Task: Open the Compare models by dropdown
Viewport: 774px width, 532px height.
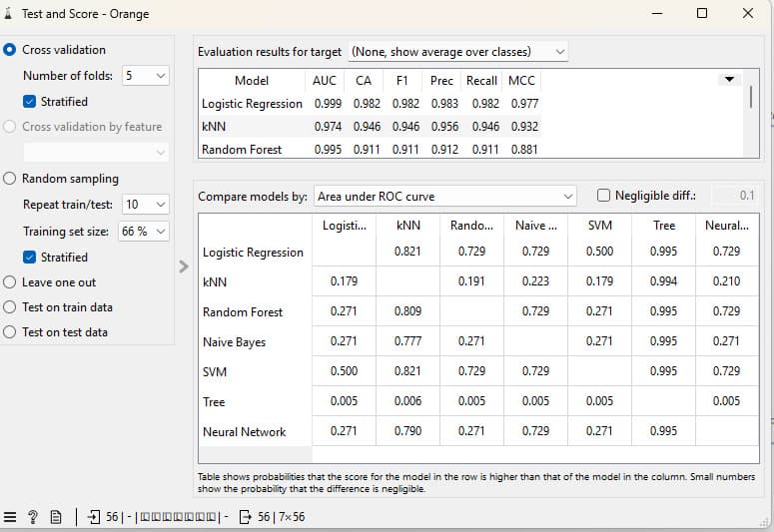Action: pyautogui.click(x=444, y=197)
